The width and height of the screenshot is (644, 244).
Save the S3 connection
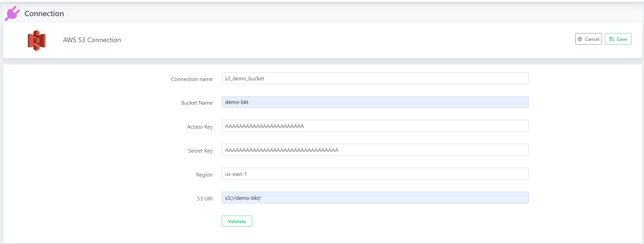click(x=618, y=39)
